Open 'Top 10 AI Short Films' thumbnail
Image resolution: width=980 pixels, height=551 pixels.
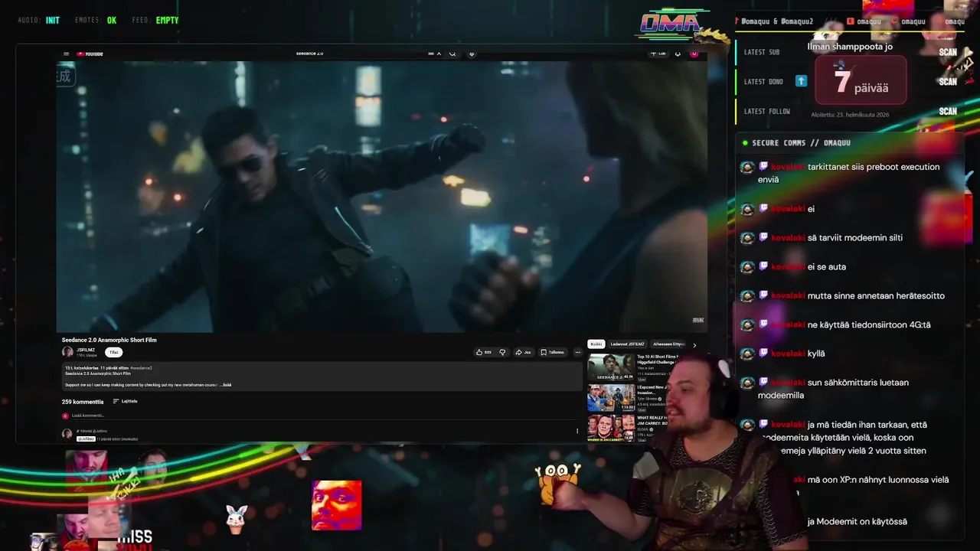tap(610, 367)
